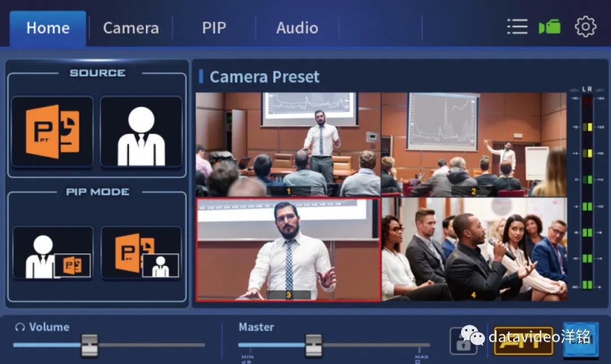
Task: Switch to the Home tab
Action: pos(48,28)
